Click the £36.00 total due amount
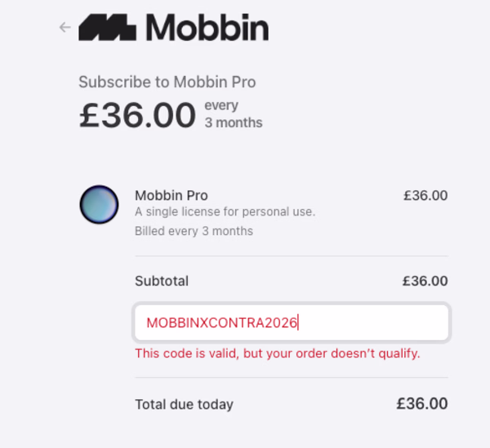 [422, 403]
